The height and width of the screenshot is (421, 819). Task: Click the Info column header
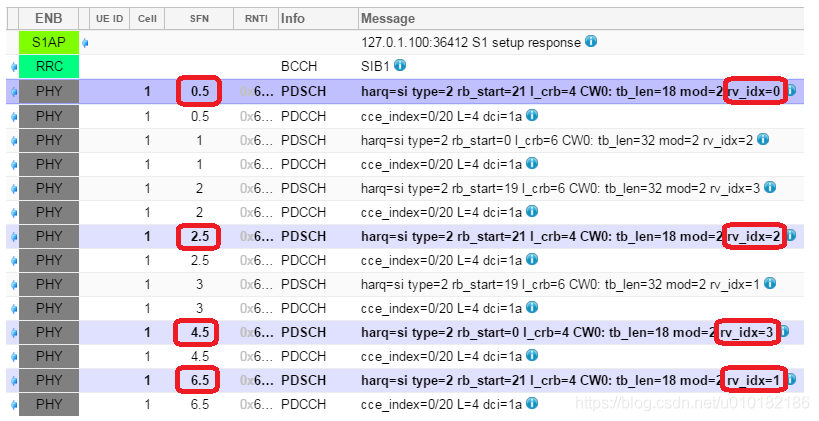[x=318, y=19]
